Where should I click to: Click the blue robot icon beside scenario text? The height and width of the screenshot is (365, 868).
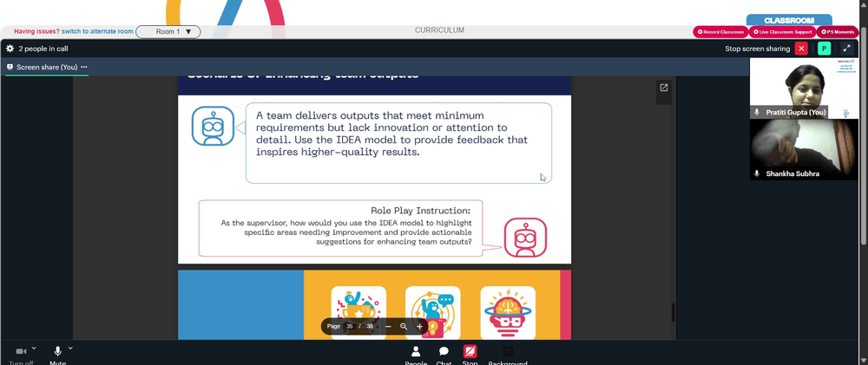coord(214,126)
